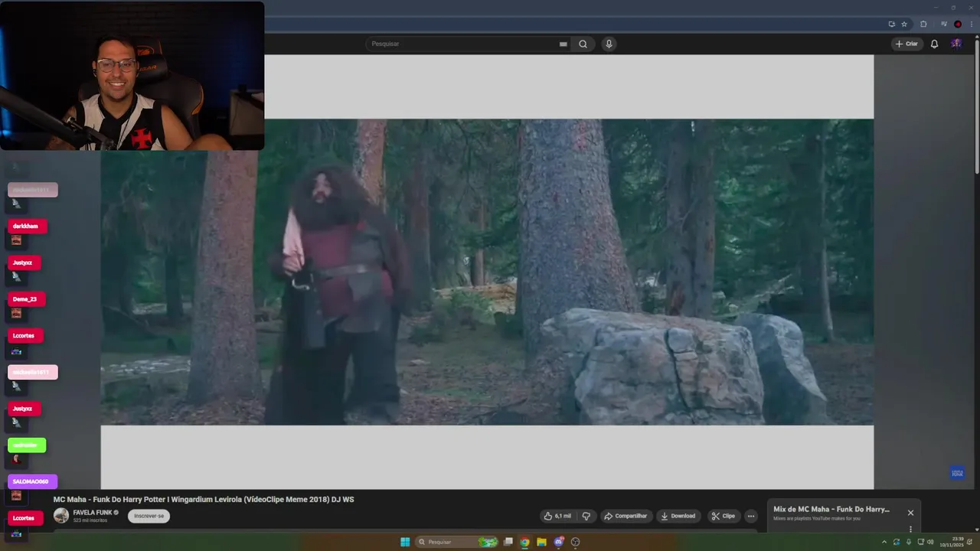Open OBS Studio from the taskbar

[x=576, y=542]
